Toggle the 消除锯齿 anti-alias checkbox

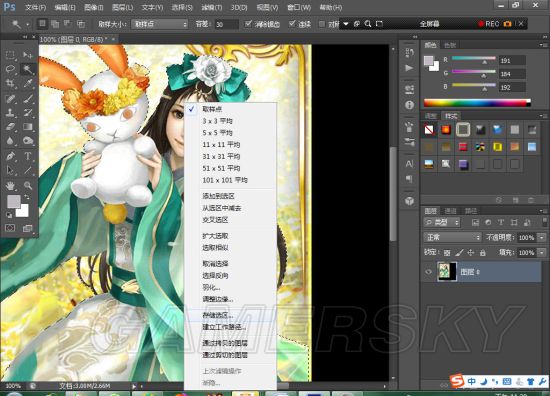tap(248, 24)
